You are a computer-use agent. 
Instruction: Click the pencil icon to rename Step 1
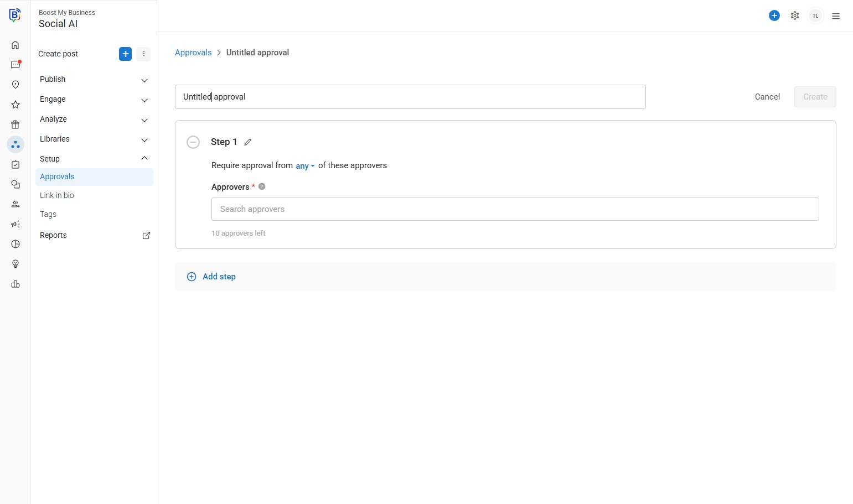tap(247, 142)
